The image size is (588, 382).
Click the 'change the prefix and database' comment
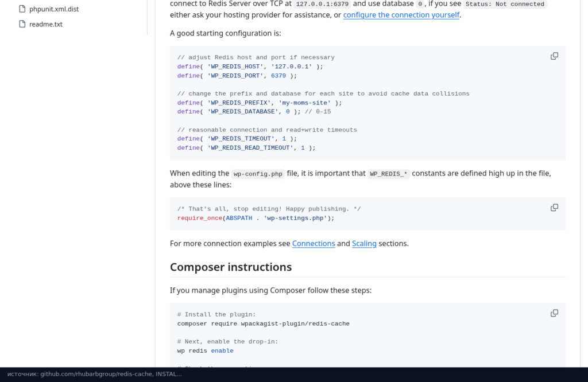coord(323,93)
